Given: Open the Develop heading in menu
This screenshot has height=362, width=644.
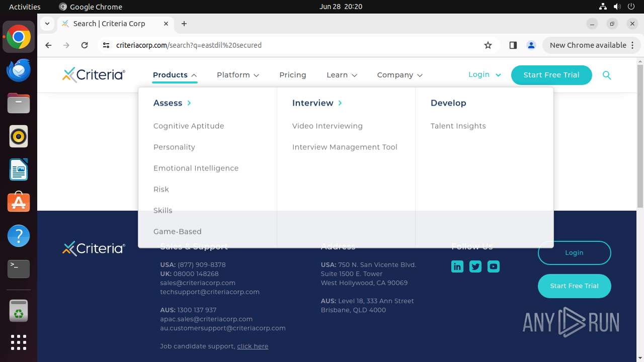Looking at the screenshot, I should (448, 103).
